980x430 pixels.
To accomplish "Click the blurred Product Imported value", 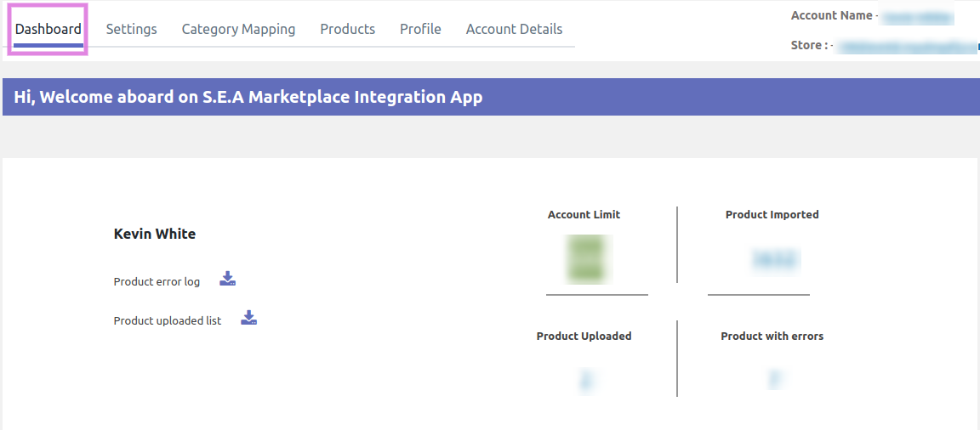I will coord(775,260).
